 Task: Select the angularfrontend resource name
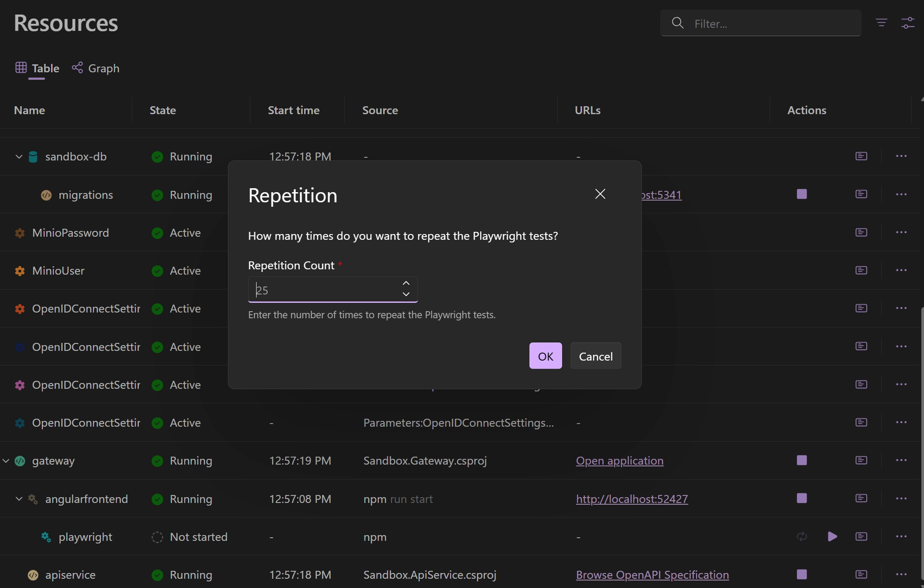click(x=86, y=499)
